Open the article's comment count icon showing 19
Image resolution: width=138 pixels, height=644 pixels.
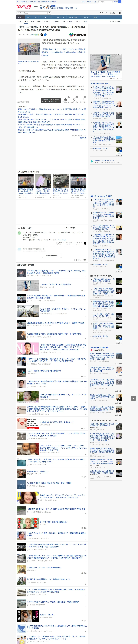[32, 35]
